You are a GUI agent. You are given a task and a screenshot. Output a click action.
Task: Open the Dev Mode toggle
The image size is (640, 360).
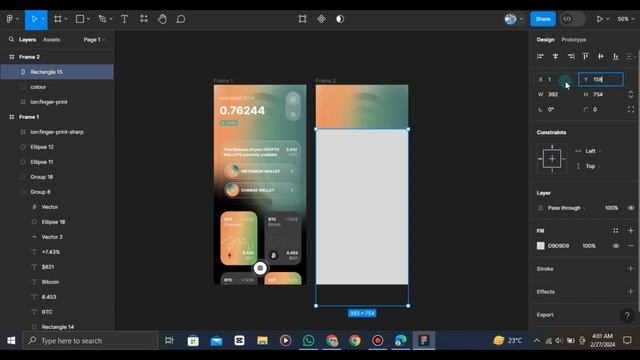[x=572, y=19]
